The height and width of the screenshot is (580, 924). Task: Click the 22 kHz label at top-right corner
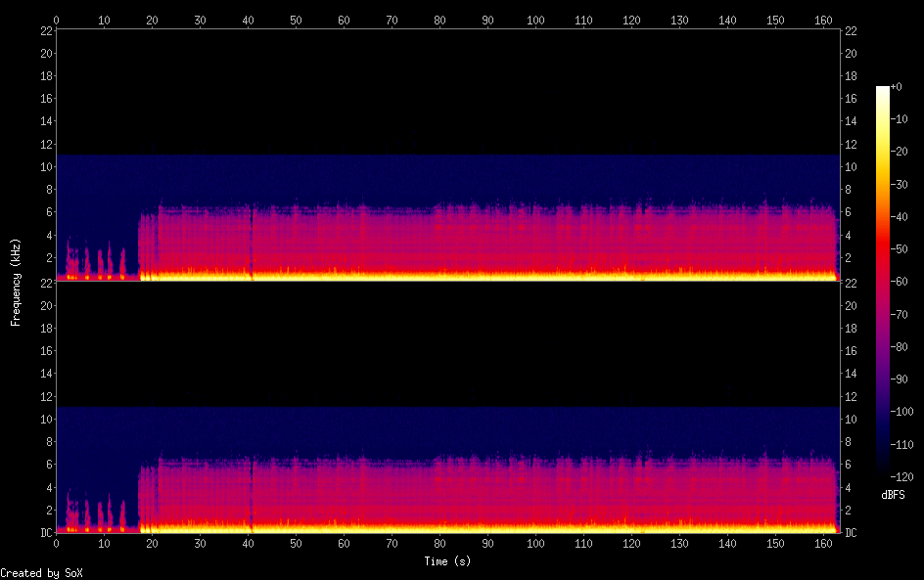point(852,31)
